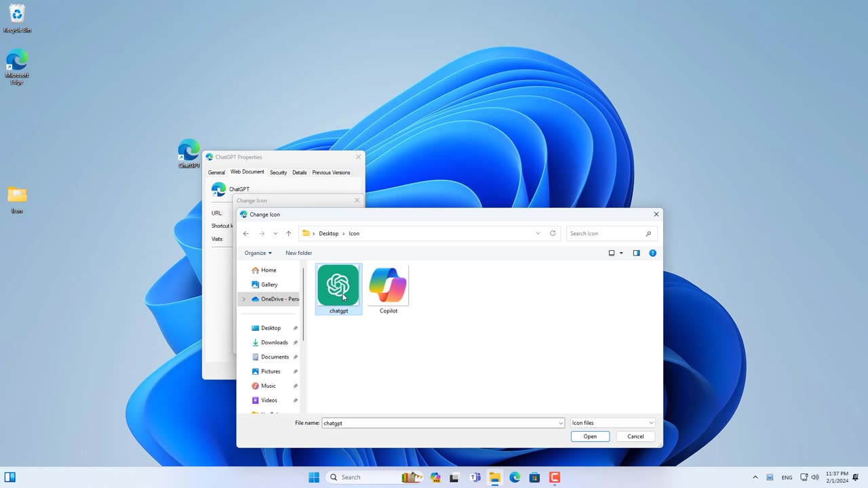This screenshot has height=488, width=868.
Task: Switch to Details tab in Properties
Action: (300, 173)
